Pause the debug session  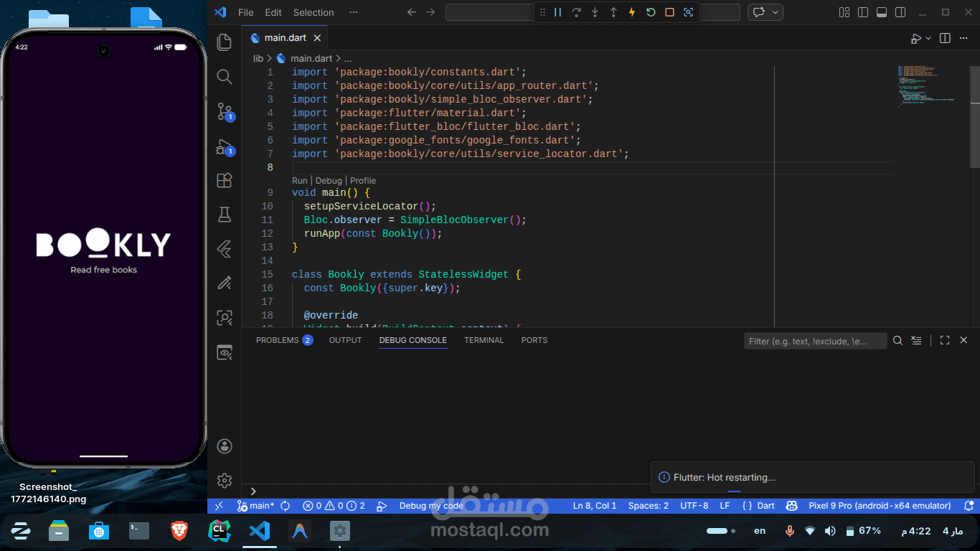point(557,12)
